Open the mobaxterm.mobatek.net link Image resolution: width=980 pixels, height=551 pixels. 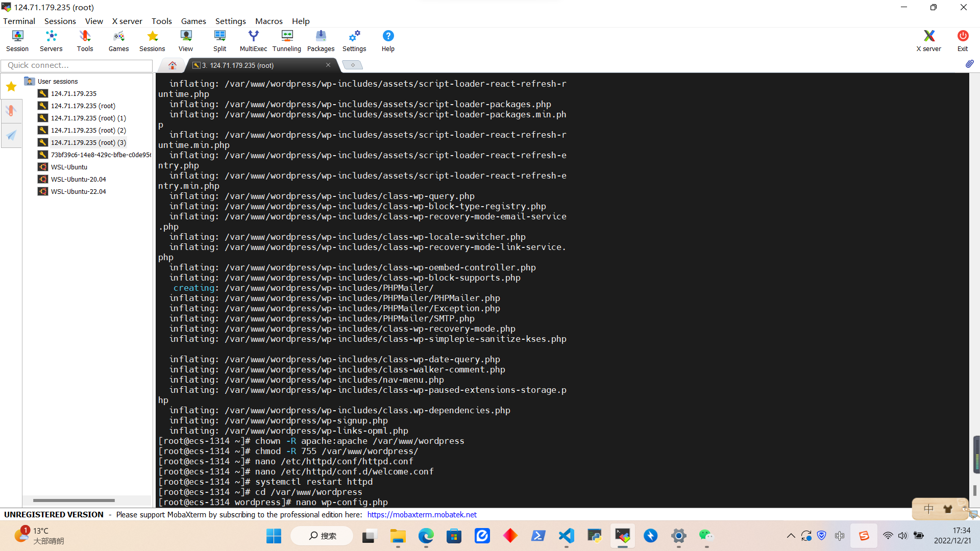coord(422,514)
